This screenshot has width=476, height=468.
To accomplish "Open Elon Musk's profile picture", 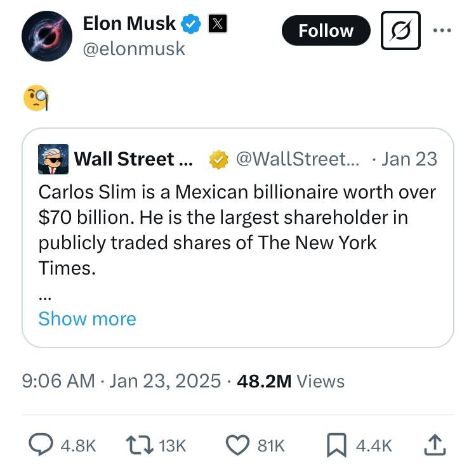I will tap(46, 36).
